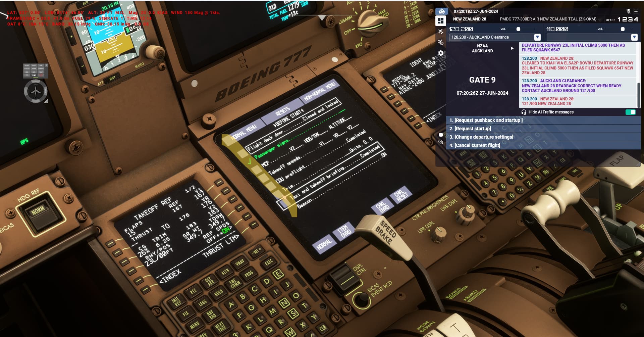Click the ATC app logo icon

(x=442, y=11)
